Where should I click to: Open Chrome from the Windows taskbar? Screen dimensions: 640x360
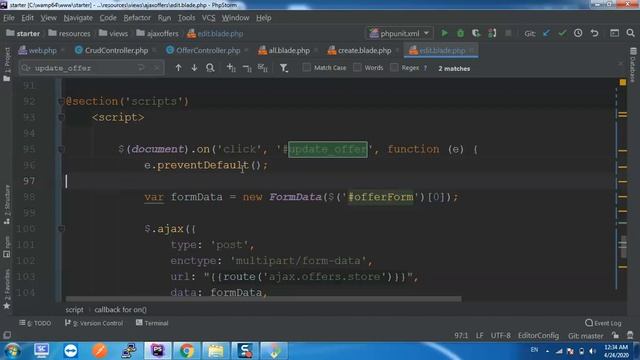[187, 351]
